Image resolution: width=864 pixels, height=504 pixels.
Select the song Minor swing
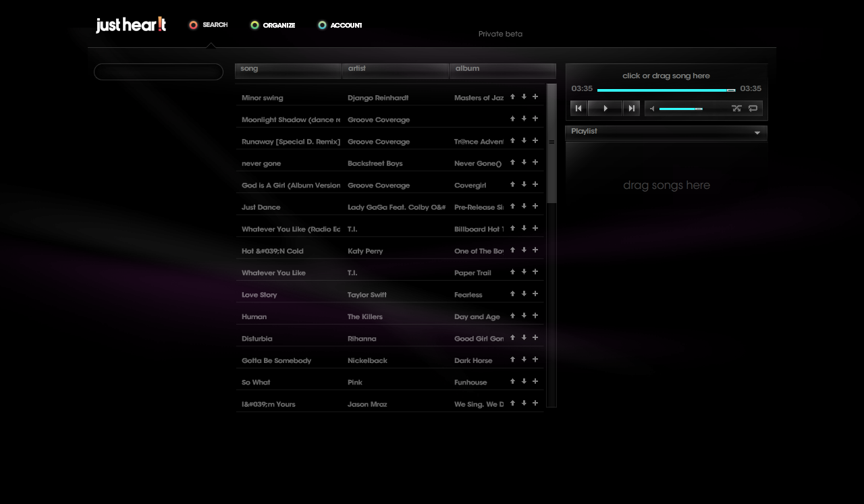(x=262, y=98)
